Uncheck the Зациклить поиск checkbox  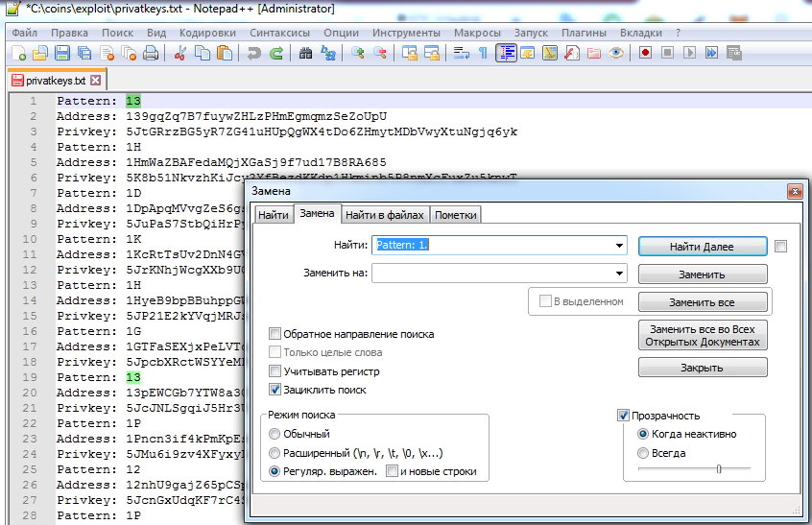click(275, 390)
